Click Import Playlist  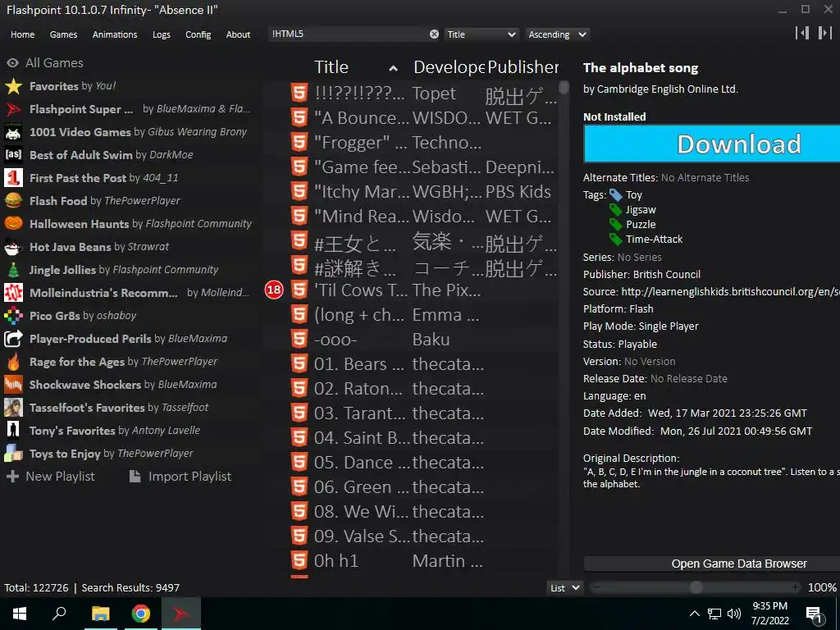[180, 477]
